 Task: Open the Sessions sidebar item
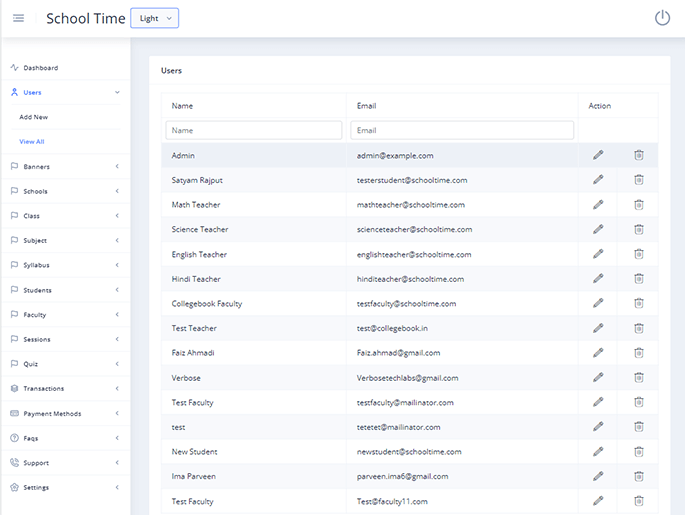pyautogui.click(x=66, y=339)
